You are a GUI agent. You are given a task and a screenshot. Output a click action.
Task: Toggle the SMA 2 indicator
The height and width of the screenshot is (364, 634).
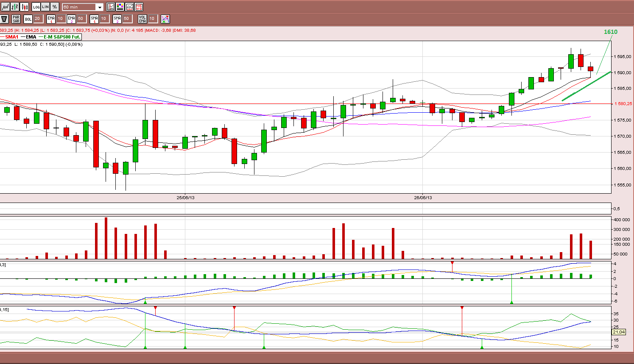117,19
